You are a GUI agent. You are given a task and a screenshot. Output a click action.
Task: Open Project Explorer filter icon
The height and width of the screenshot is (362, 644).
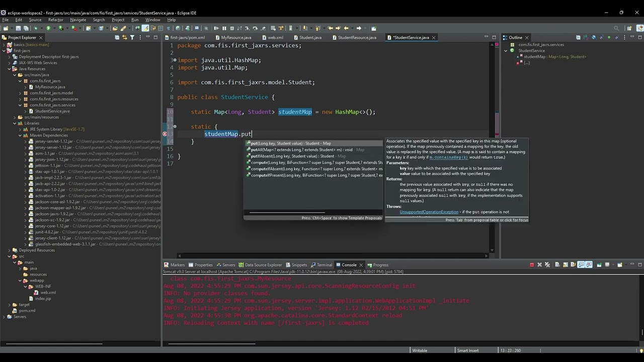(x=132, y=38)
